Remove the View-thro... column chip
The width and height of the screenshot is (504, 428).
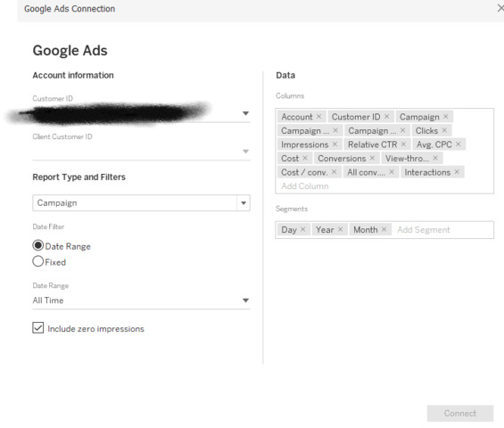tap(435, 158)
